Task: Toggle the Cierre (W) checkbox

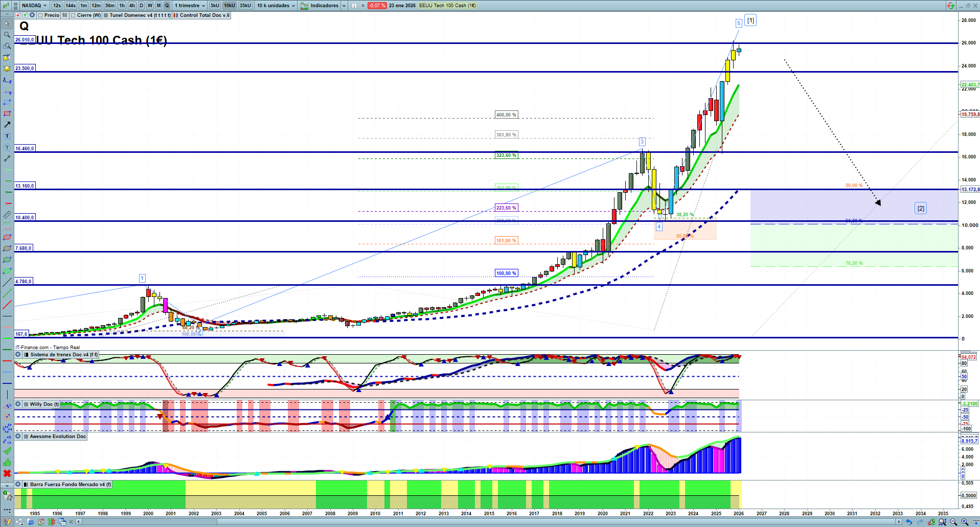Action: [73, 15]
